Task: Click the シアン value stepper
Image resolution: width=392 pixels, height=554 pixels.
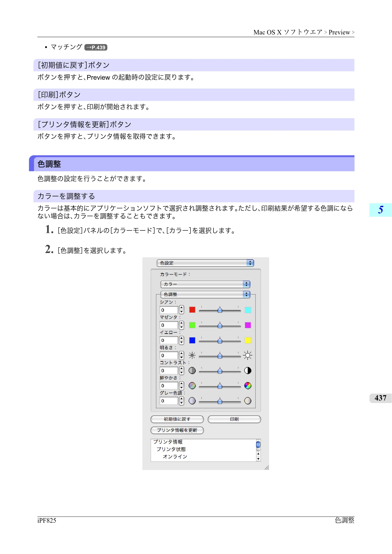Action: click(x=182, y=310)
